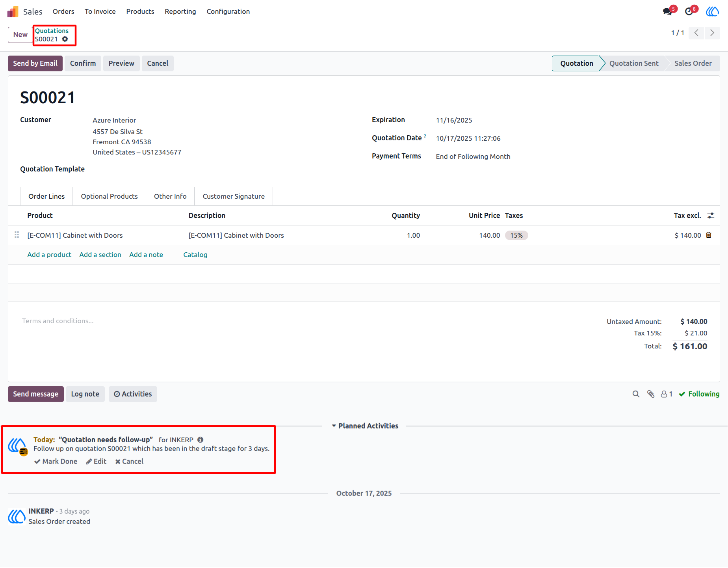Preview the quotation
The image size is (728, 568).
click(x=121, y=63)
